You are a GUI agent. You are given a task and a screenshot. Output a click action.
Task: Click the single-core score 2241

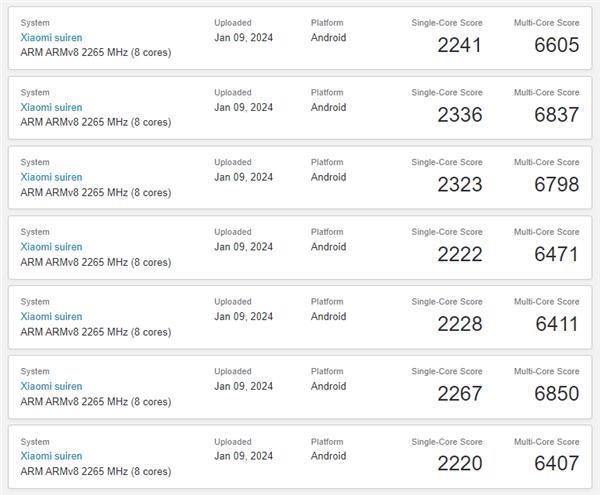[459, 45]
